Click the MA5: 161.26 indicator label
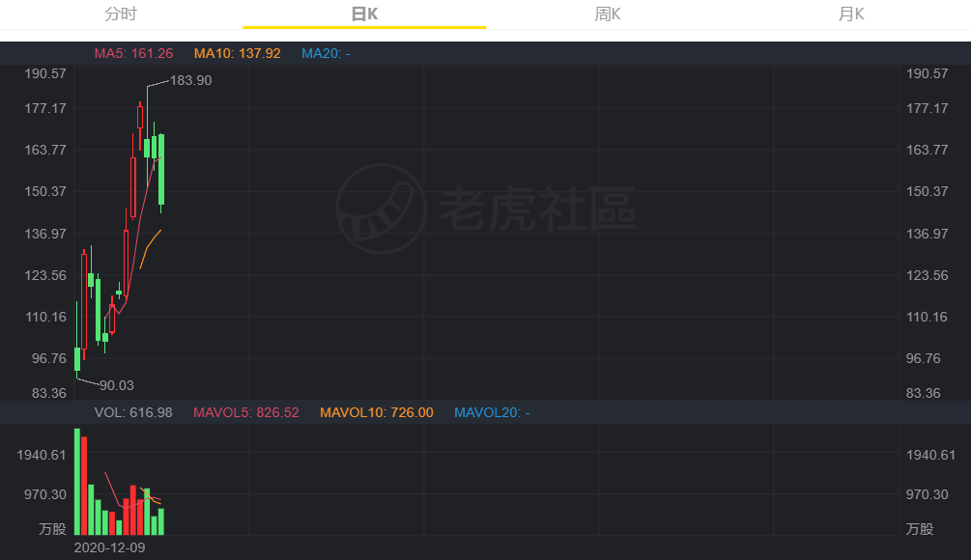This screenshot has height=560, width=971. point(133,53)
